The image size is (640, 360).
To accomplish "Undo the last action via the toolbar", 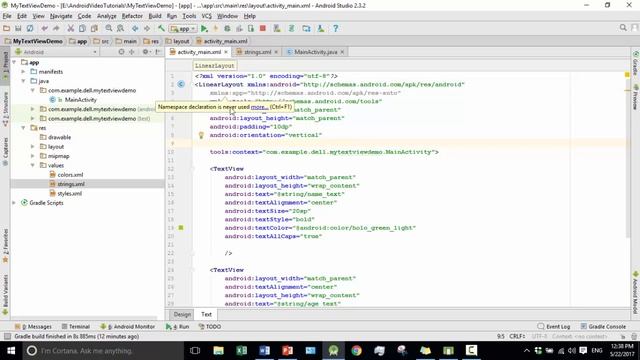I will pos(44,29).
